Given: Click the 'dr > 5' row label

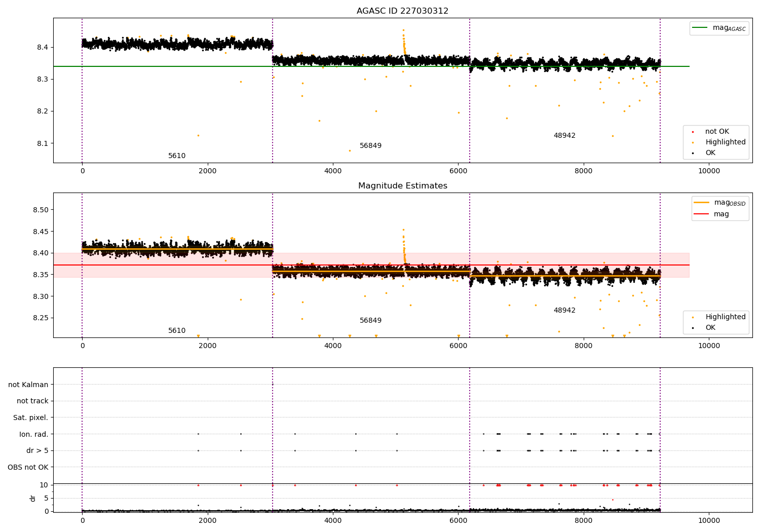Looking at the screenshot, I should coord(37,451).
